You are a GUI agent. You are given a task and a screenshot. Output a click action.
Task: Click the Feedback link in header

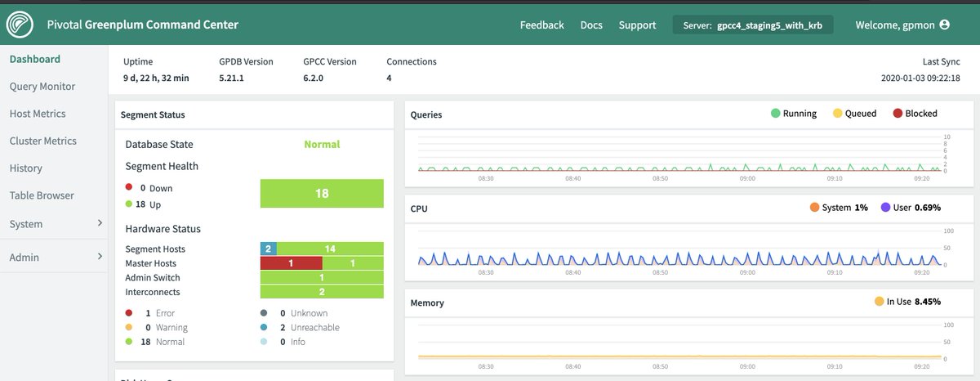coord(542,25)
